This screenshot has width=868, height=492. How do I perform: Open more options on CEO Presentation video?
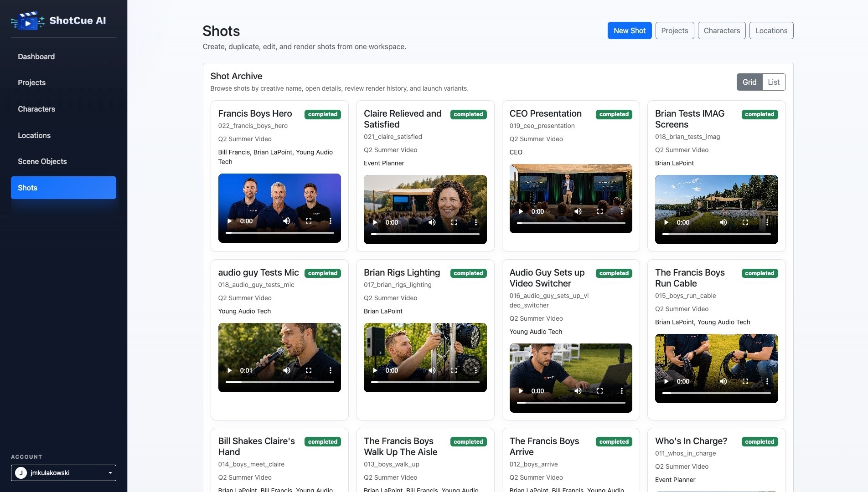coord(622,211)
